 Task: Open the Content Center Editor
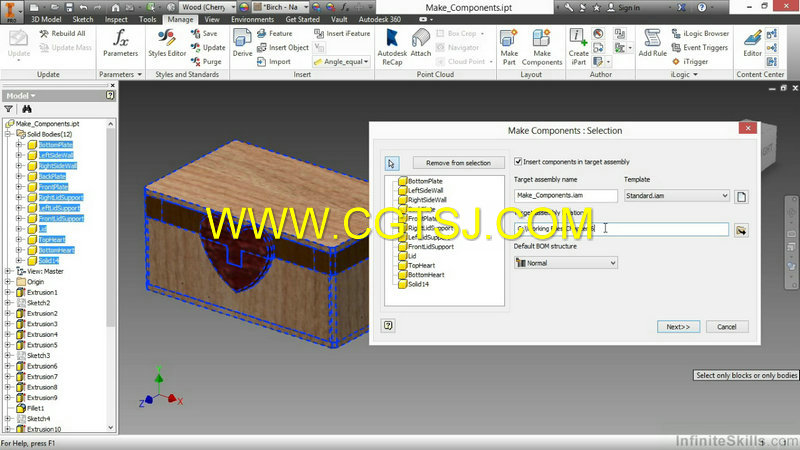(752, 43)
